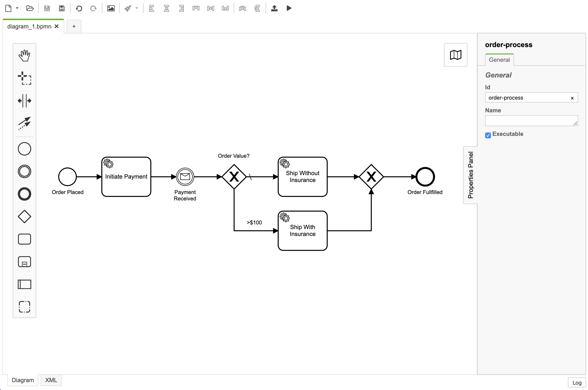The height and width of the screenshot is (390, 588).
Task: Click the plus button to add tab
Action: [73, 26]
